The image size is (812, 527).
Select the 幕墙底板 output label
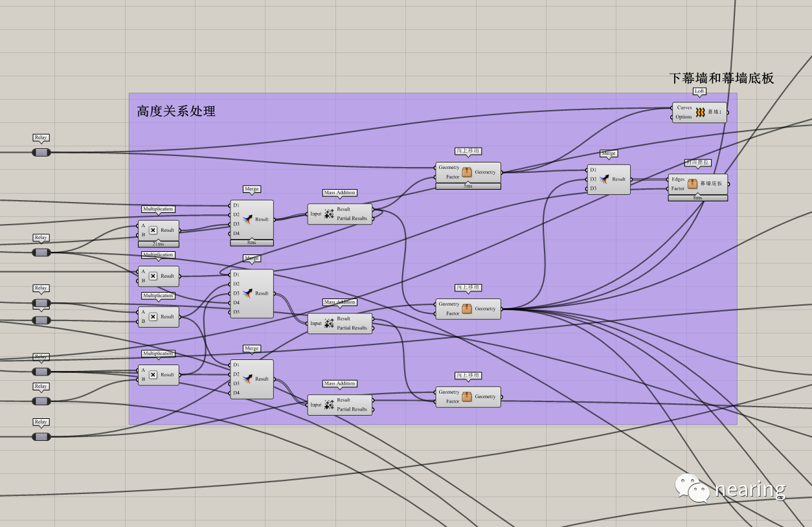pyautogui.click(x=711, y=184)
